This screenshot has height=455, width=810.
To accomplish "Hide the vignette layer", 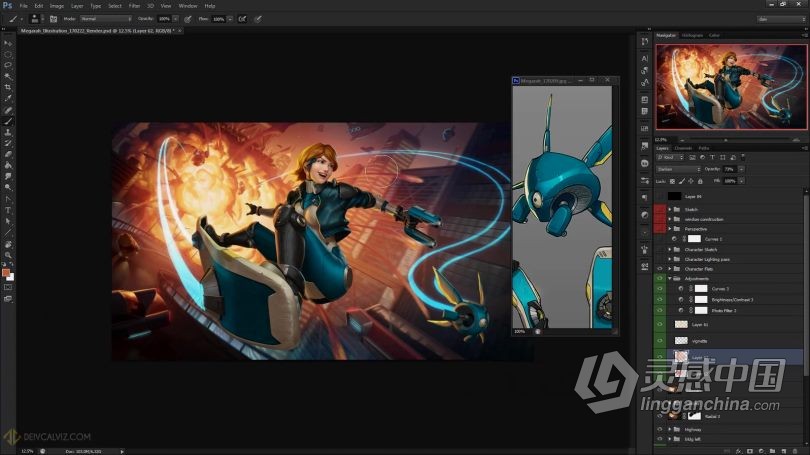I will [660, 341].
